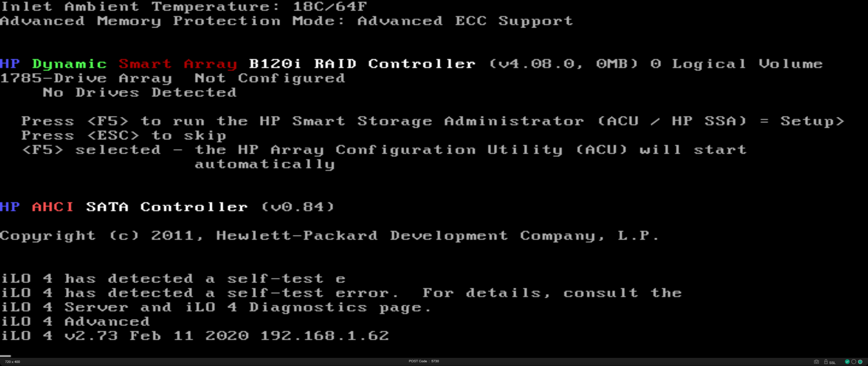The width and height of the screenshot is (868, 366).
Task: Click the 'Advanced ECC Support' text
Action: (465, 21)
